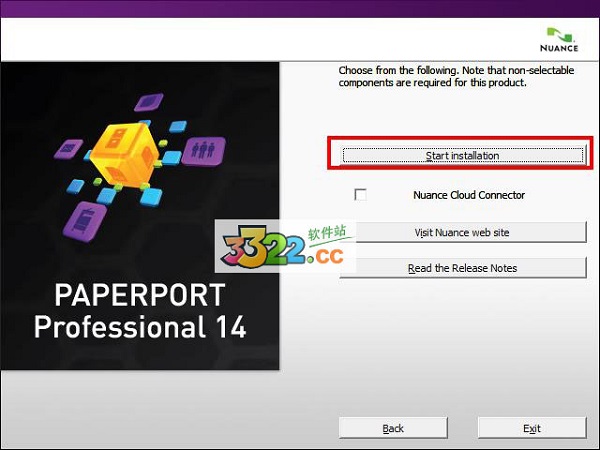Go Back to the previous step
Viewport: 600px width, 450px height.
[393, 428]
